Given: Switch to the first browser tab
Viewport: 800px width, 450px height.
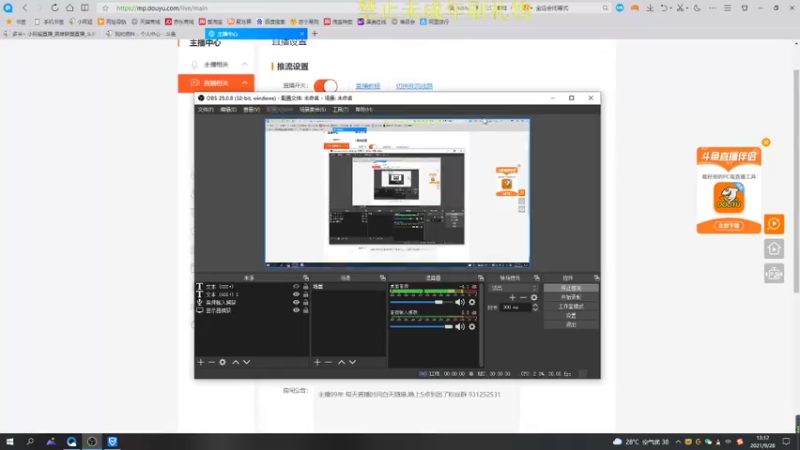Looking at the screenshot, I should click(50, 34).
